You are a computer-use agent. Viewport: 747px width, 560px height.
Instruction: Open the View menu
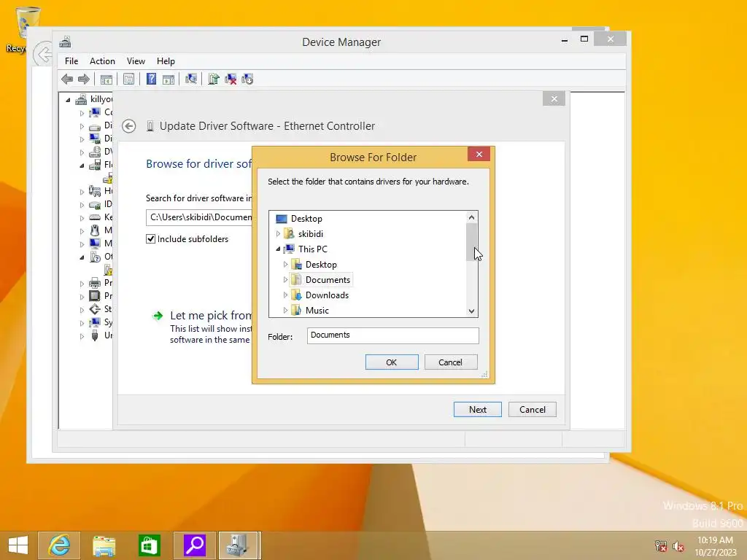[136, 61]
